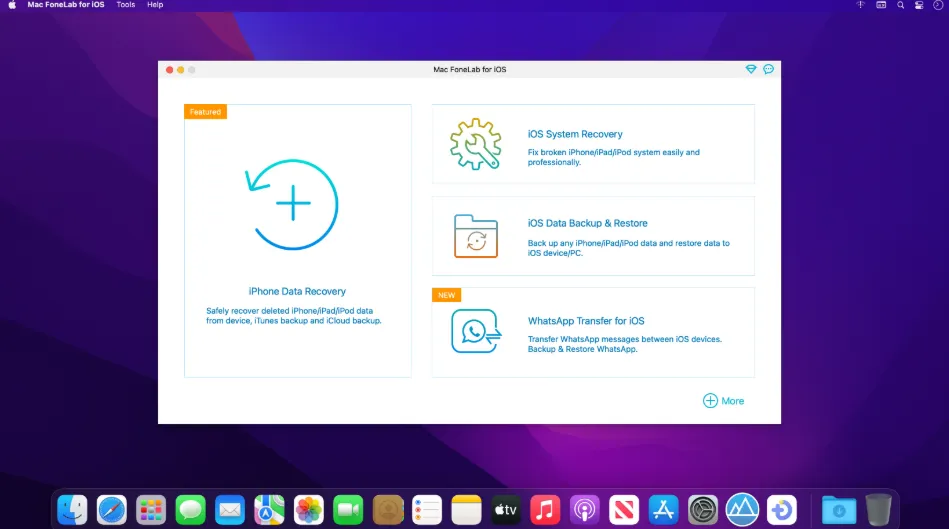Click the diamond purchase icon in title bar

click(750, 69)
